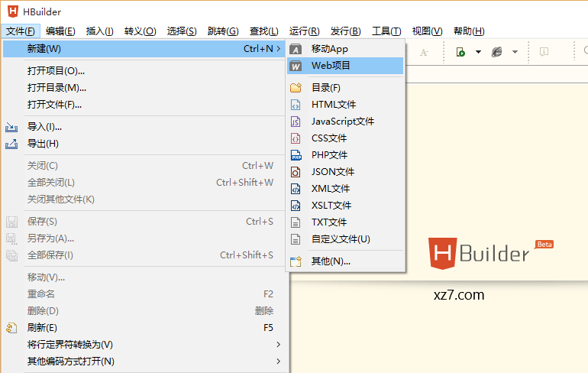Choose 打开项目(O)... from File menu

[x=144, y=71]
